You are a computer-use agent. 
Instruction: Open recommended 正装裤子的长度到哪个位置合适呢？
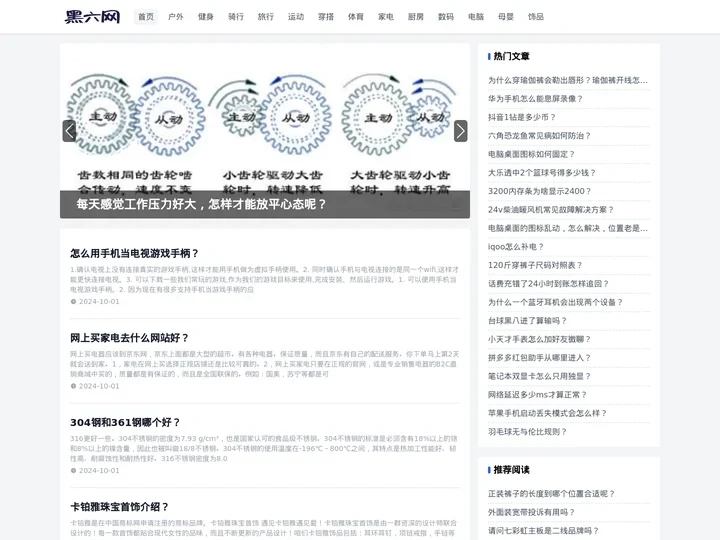click(x=551, y=494)
